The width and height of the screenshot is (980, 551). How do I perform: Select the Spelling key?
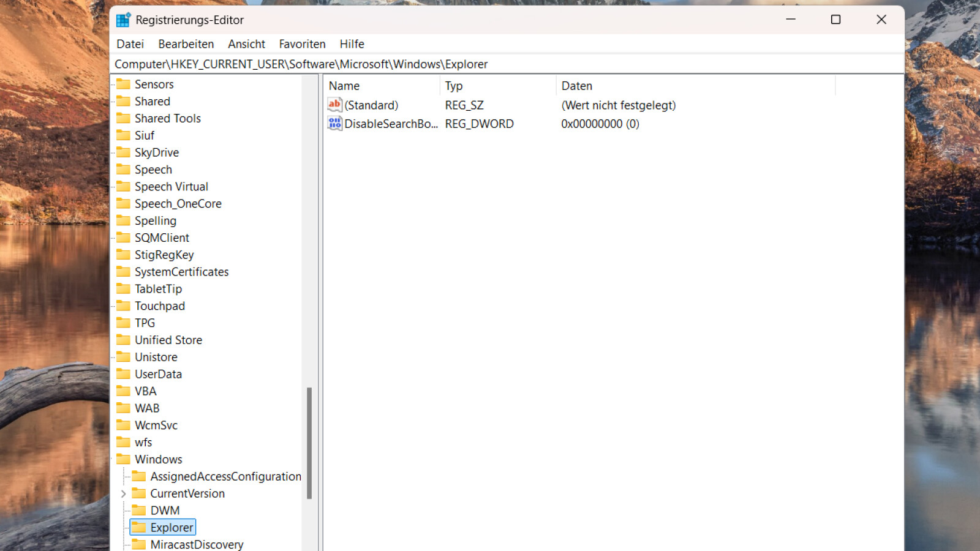[155, 220]
